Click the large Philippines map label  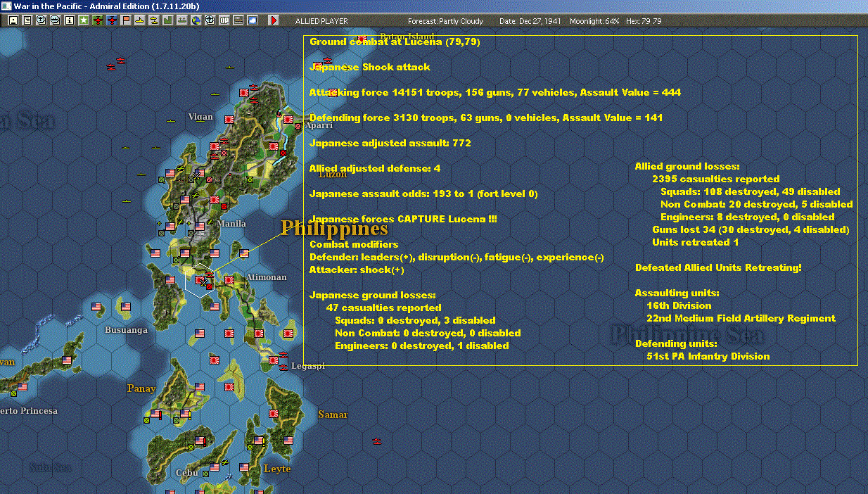334,229
